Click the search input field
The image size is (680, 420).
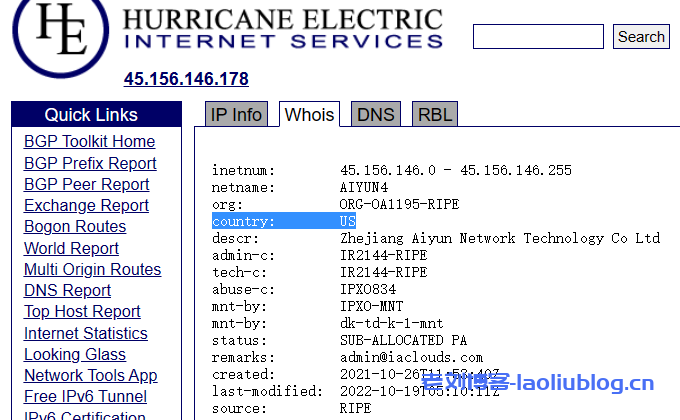(538, 37)
